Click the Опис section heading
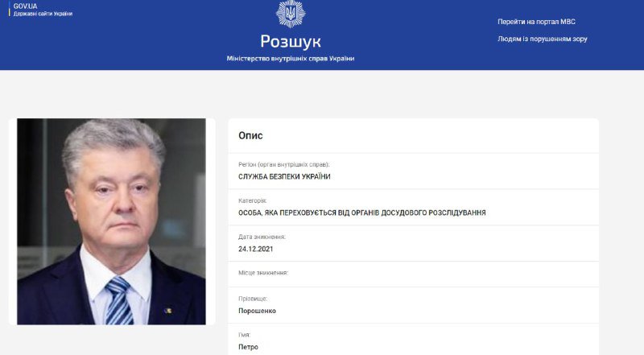The height and width of the screenshot is (355, 644). pos(250,135)
